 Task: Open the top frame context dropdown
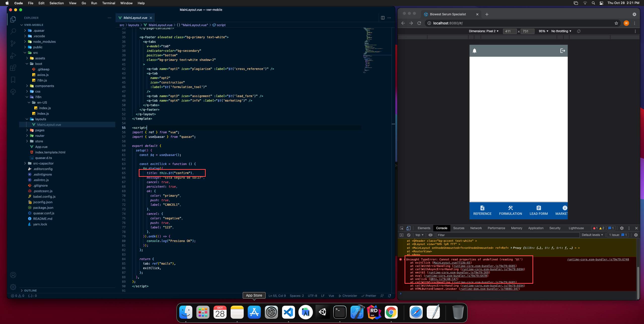click(419, 235)
